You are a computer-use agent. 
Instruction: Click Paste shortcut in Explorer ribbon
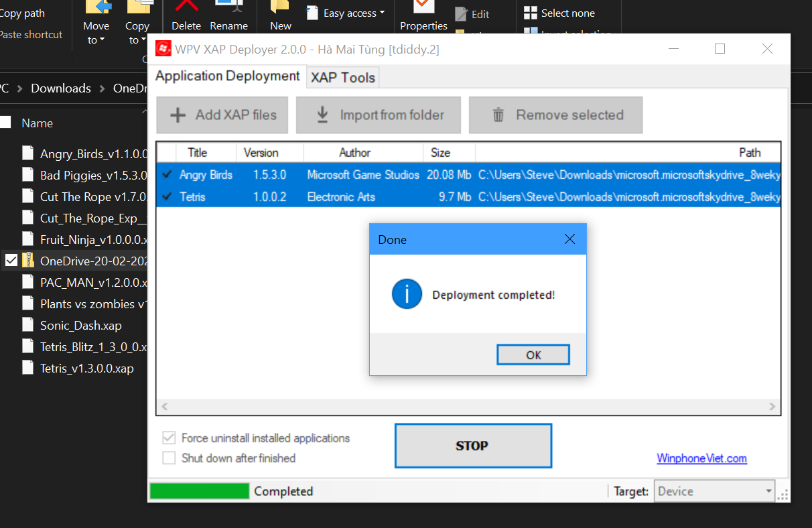coord(31,34)
